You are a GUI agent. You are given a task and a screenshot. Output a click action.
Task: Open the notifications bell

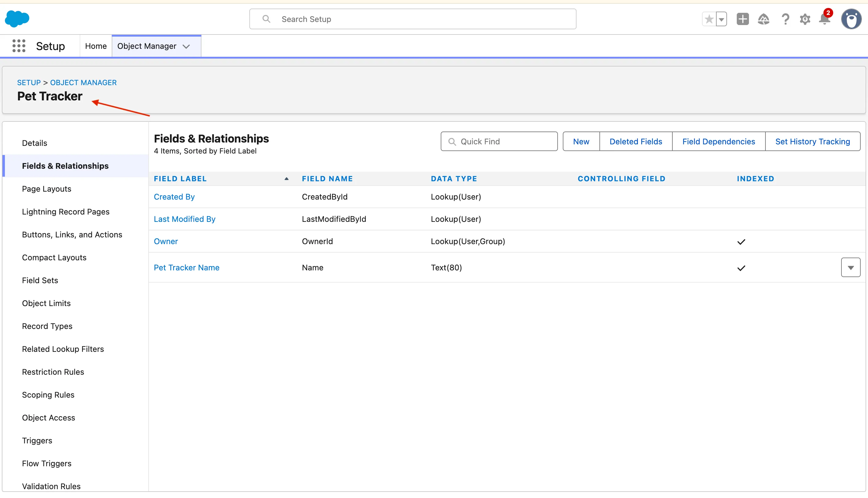(x=825, y=19)
